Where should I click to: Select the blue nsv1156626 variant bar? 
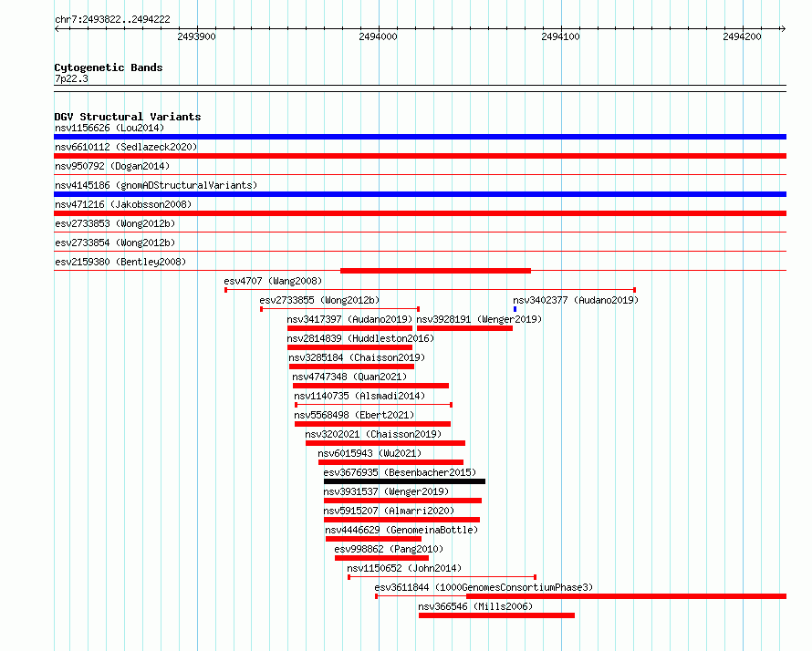coord(420,137)
